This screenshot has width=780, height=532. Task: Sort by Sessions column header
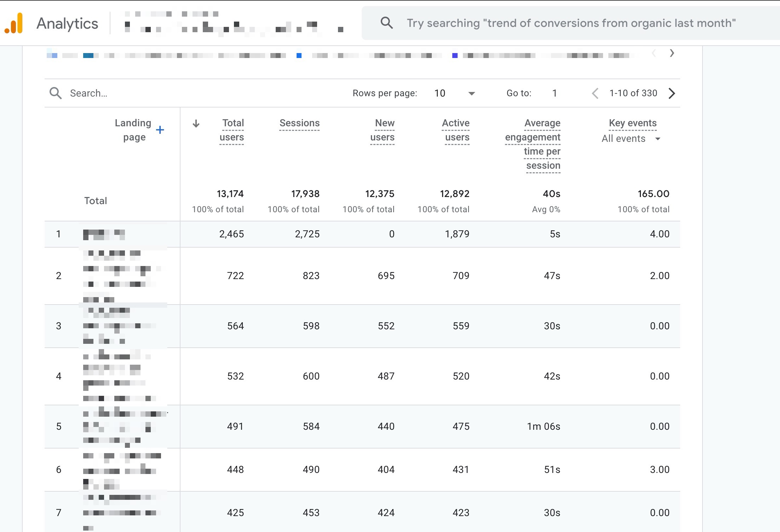point(299,123)
